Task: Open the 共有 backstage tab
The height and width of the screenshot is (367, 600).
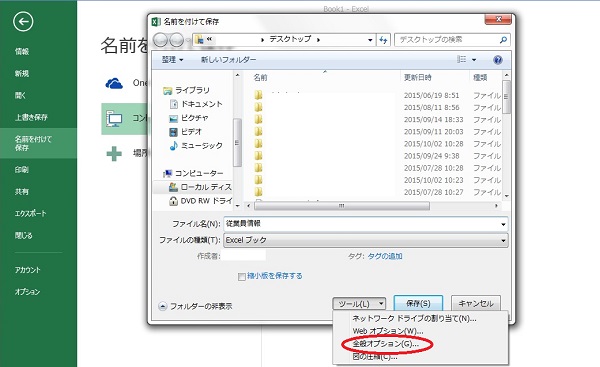Action: 22,191
